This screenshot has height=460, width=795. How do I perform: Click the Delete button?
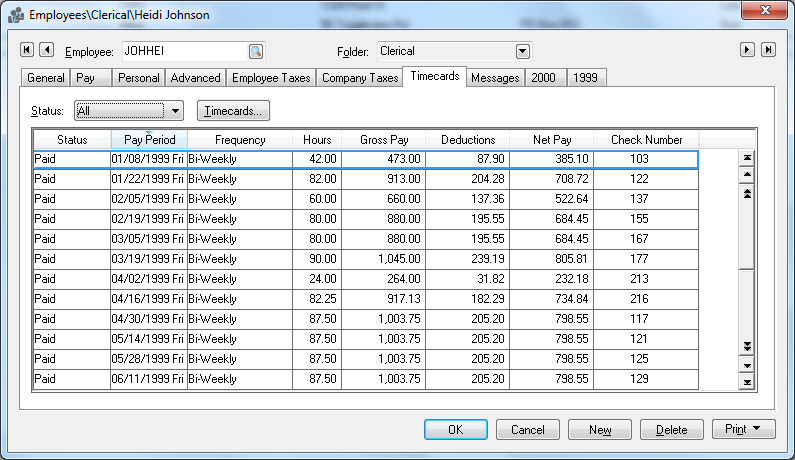(x=671, y=430)
